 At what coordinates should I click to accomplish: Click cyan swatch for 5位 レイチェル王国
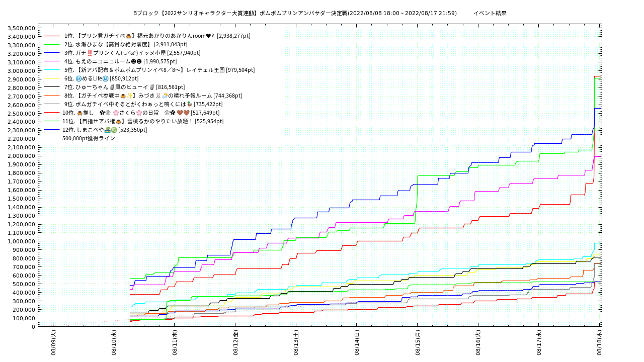tap(52, 70)
